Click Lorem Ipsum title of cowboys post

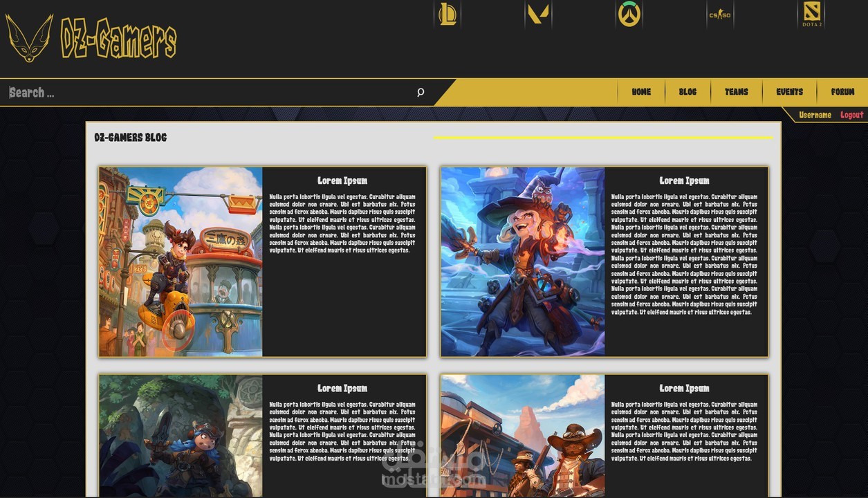[684, 388]
